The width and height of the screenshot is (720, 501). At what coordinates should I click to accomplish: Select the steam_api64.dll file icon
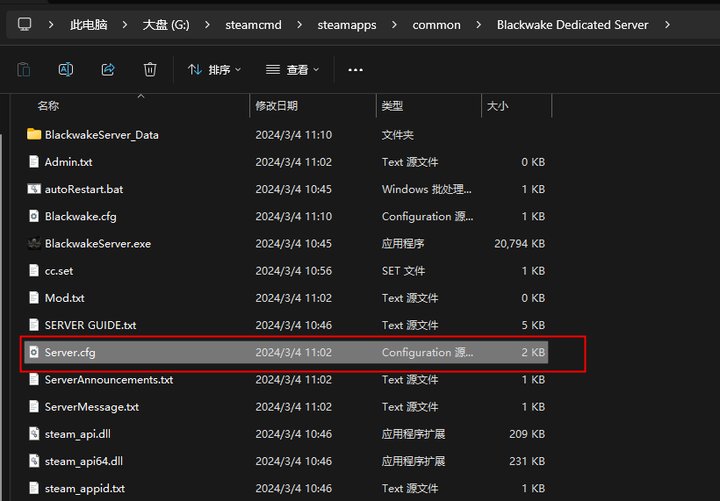coord(34,461)
